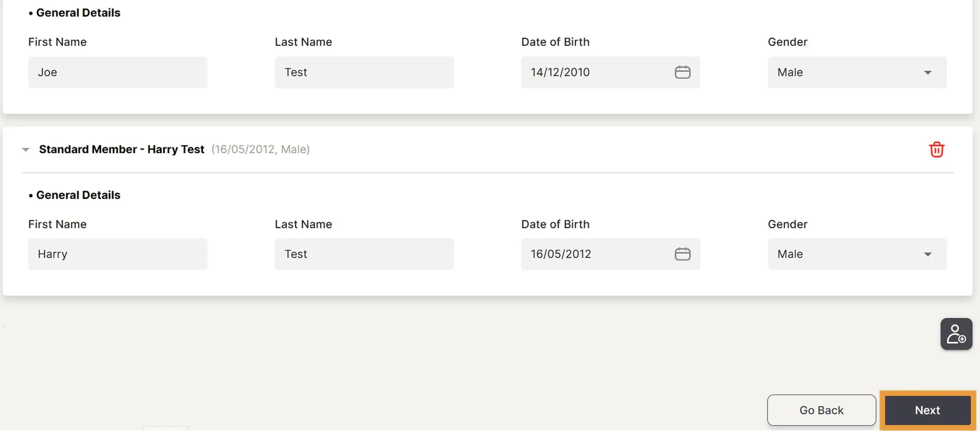Collapse the Standard Member Harry Test section
This screenshot has height=431, width=980.
click(26, 150)
